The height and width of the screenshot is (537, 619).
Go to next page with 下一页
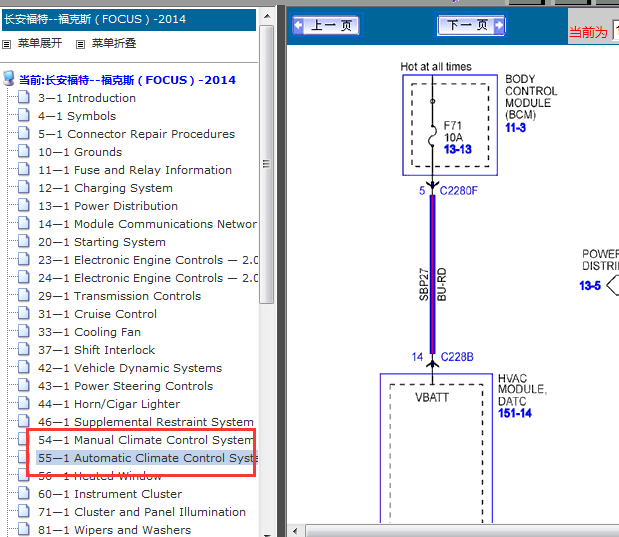471,25
